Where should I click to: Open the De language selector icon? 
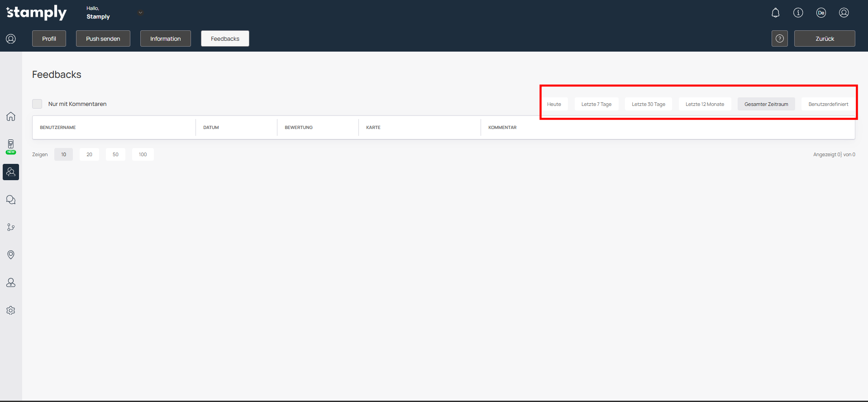(821, 13)
